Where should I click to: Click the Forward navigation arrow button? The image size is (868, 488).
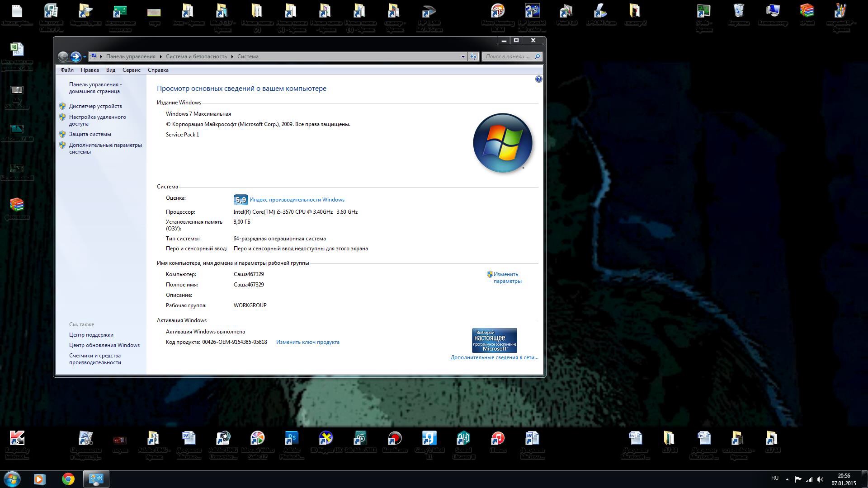[75, 56]
